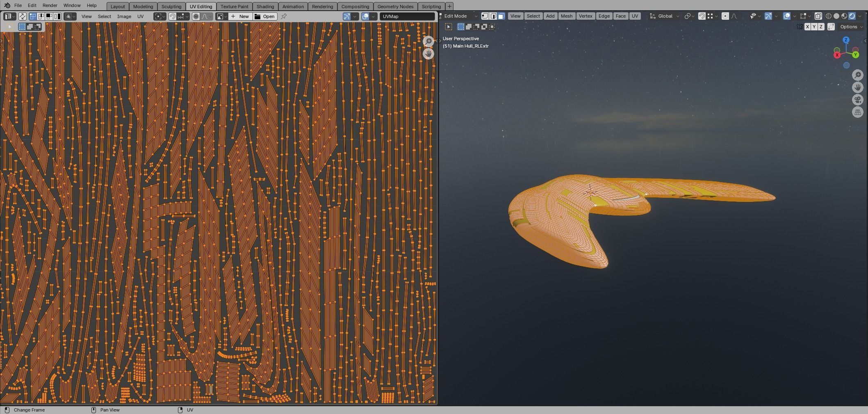The height and width of the screenshot is (414, 868).
Task: Click zoom gizmo in 3D viewport
Action: coord(858,75)
